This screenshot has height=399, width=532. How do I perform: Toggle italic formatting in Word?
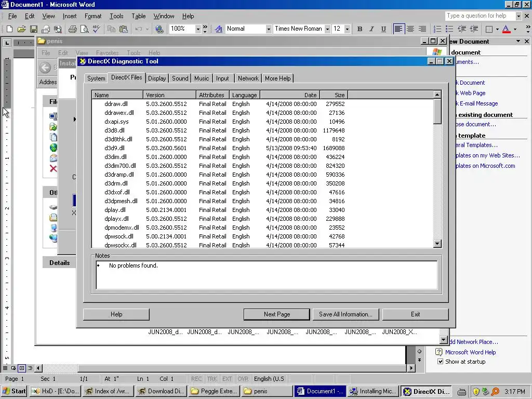371,29
